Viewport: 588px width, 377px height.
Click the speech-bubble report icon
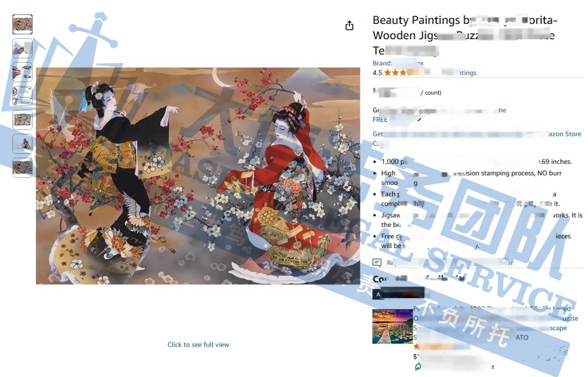pos(377,262)
